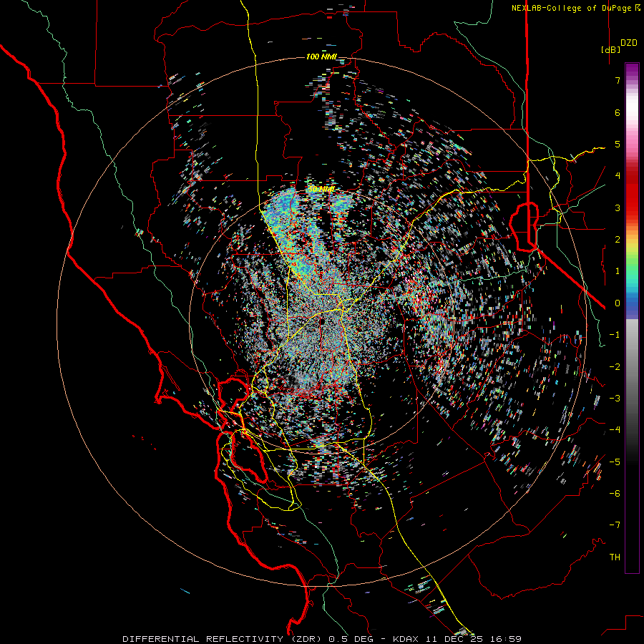Click the TH label below the scale
Screen dimensions: 644x644
tap(615, 557)
